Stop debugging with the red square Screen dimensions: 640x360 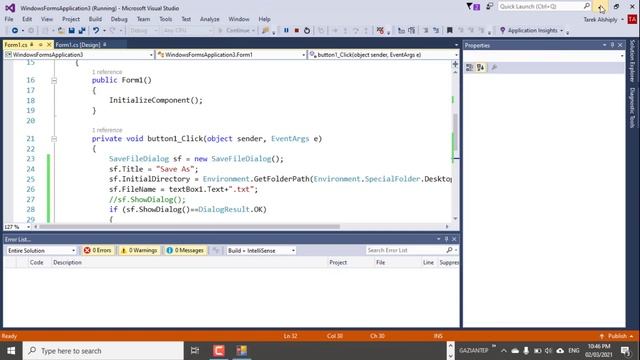point(297,31)
